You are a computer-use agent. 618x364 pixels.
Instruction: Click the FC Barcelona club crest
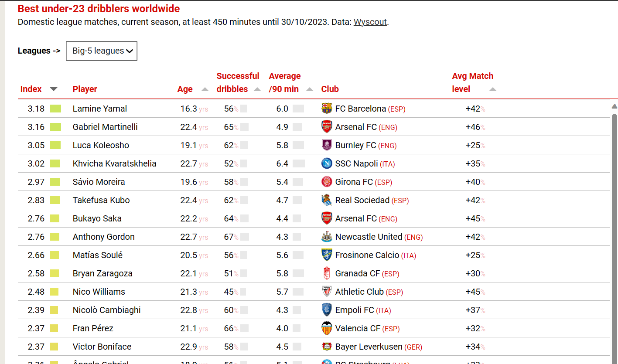click(326, 109)
